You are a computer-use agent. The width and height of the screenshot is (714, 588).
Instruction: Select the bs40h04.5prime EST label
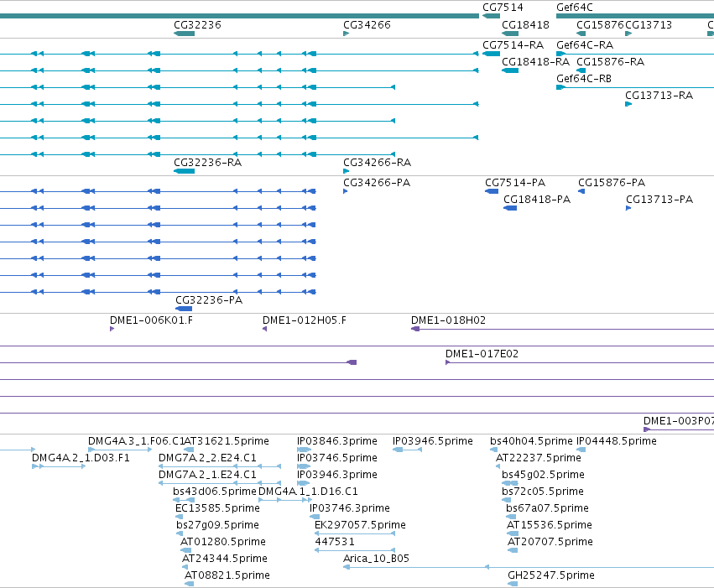[531, 441]
